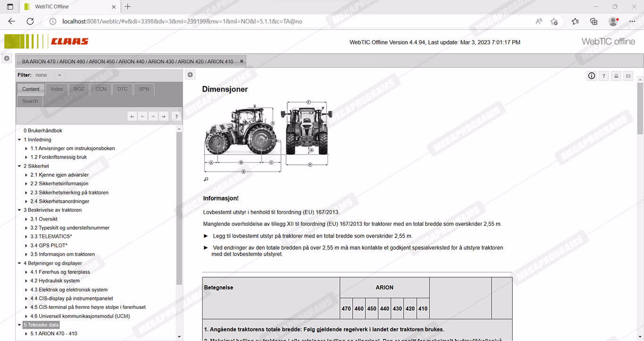Image resolution: width=644 pixels, height=341 pixels.
Task: Click the navigation panel help icon
Action: [176, 116]
